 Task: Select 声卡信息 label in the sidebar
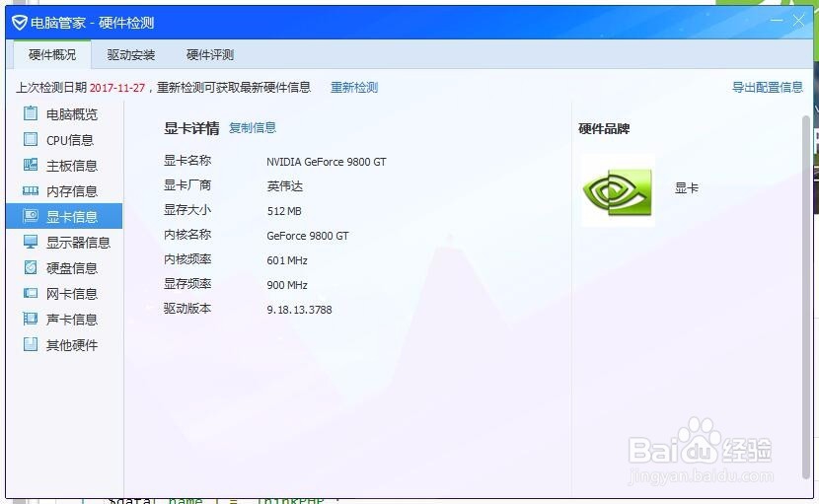[x=72, y=320]
